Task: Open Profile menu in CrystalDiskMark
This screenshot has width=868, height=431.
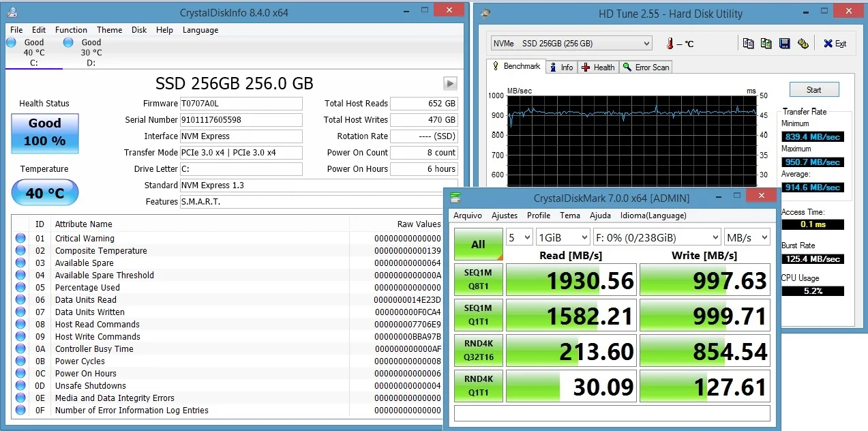Action: [539, 215]
